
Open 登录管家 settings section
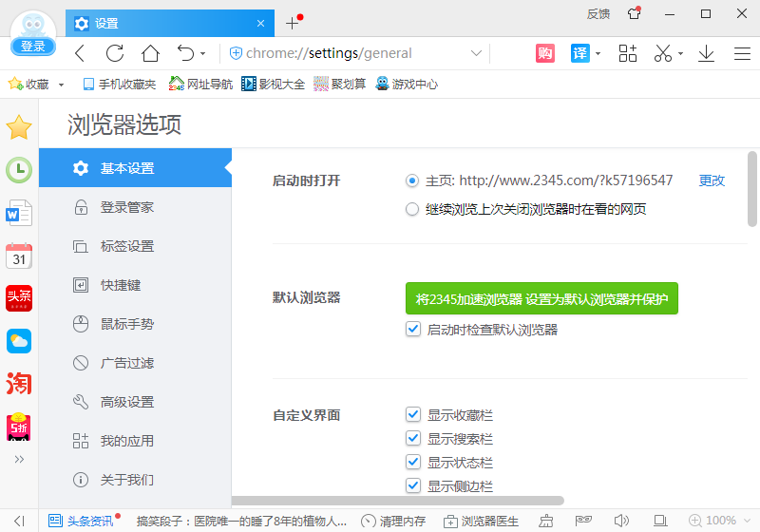(135, 207)
